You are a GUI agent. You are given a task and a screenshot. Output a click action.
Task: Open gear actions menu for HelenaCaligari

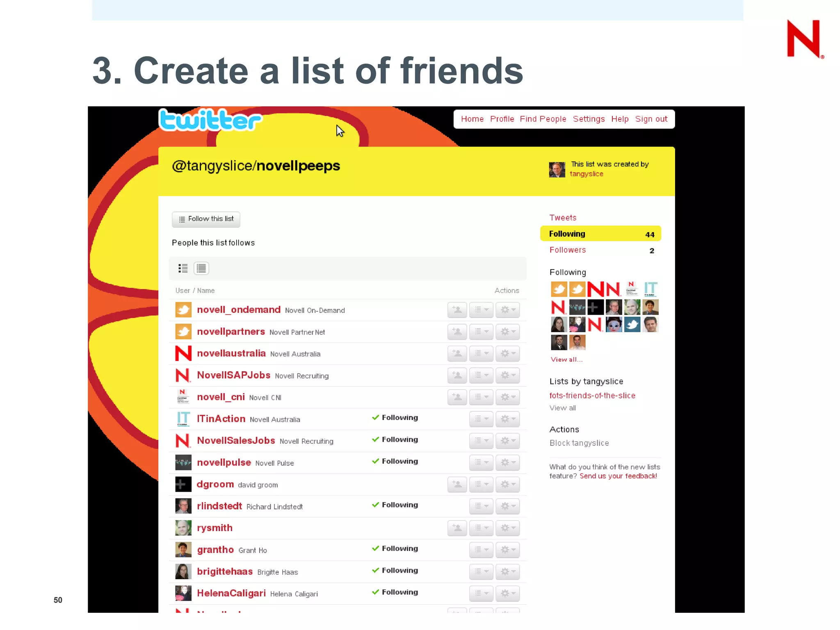coord(508,593)
